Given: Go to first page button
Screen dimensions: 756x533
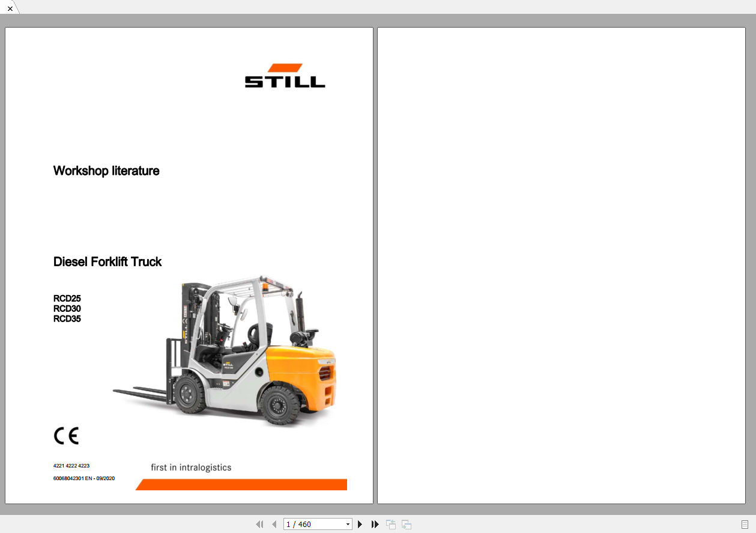Looking at the screenshot, I should (259, 525).
